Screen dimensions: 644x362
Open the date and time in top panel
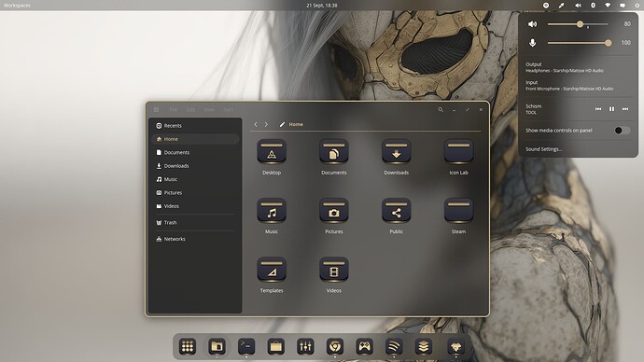pos(322,6)
